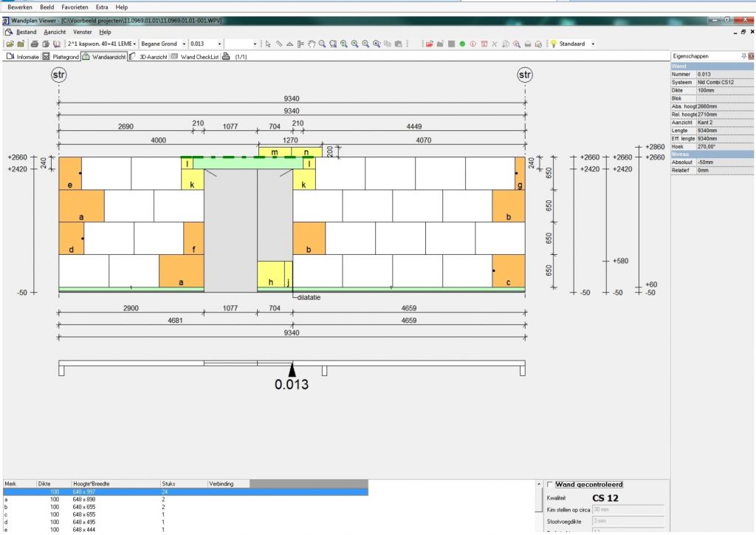Viewport: 756px width, 535px height.
Task: Click the Hoek value 270,00°
Action: pyautogui.click(x=725, y=146)
